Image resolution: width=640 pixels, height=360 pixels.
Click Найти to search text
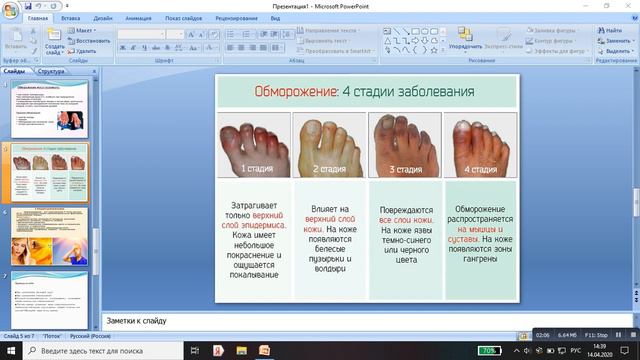610,31
